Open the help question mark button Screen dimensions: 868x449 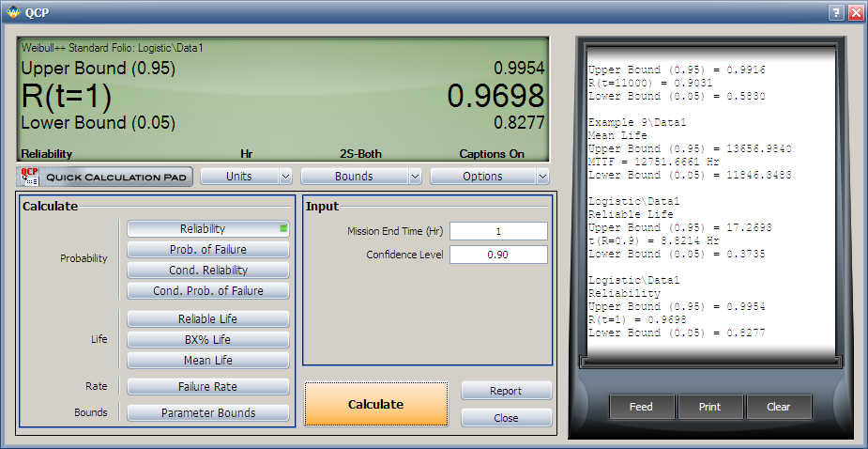click(x=838, y=13)
